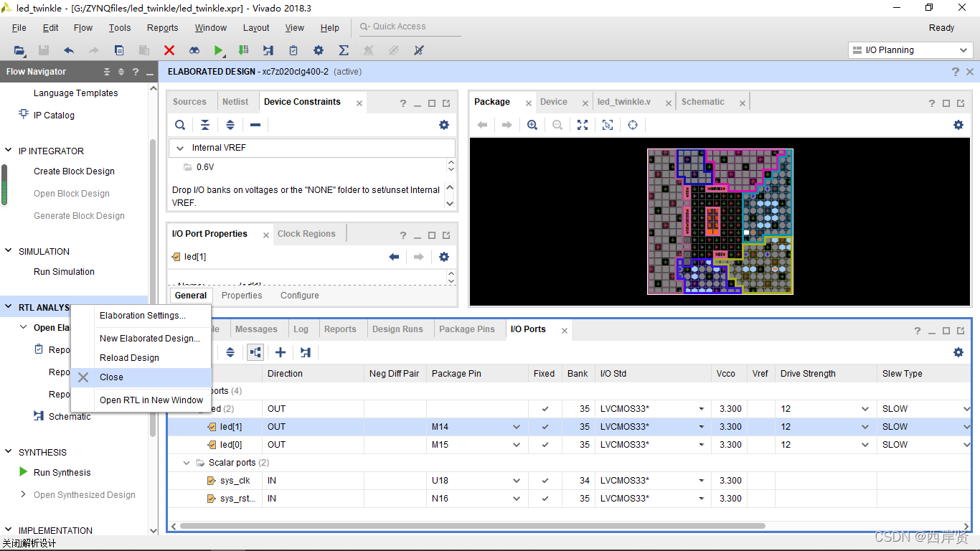Click Expand All icon in Device Constraints

230,125
